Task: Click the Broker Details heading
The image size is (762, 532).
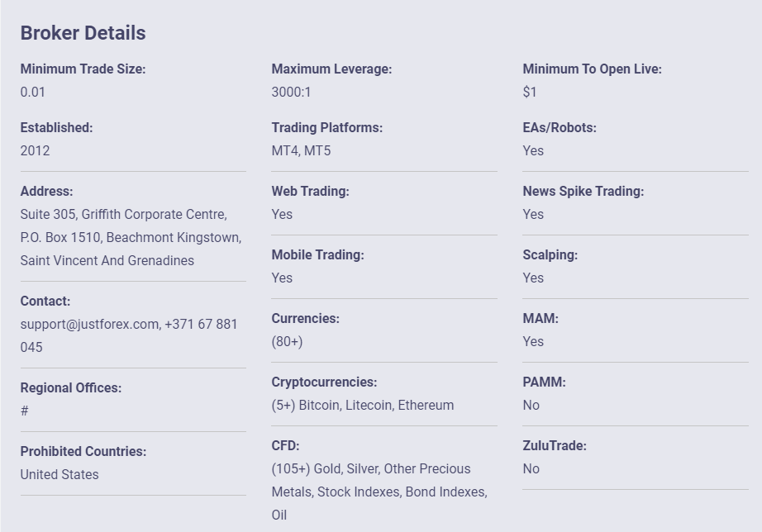Action: click(x=83, y=33)
